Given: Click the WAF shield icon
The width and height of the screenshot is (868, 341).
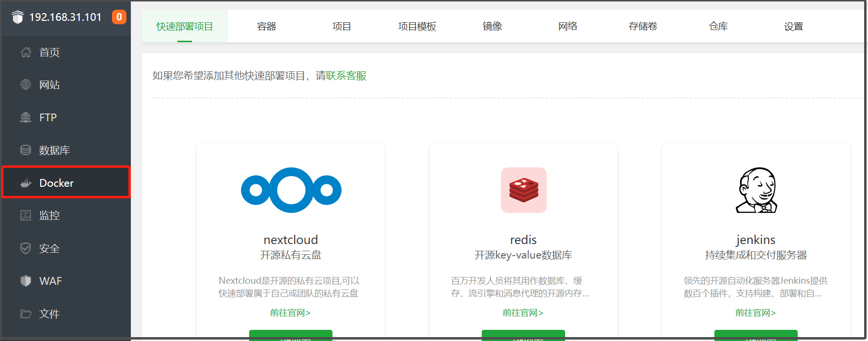Looking at the screenshot, I should pos(26,281).
